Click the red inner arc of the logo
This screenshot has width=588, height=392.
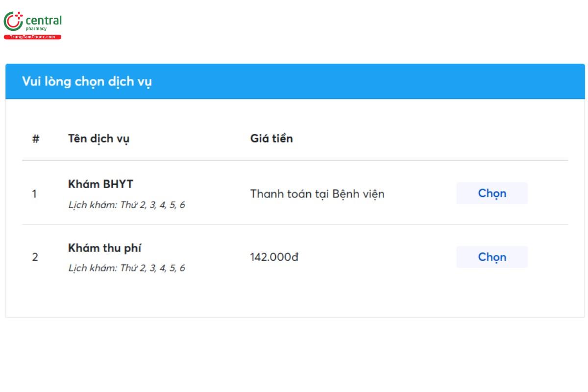click(x=9, y=22)
